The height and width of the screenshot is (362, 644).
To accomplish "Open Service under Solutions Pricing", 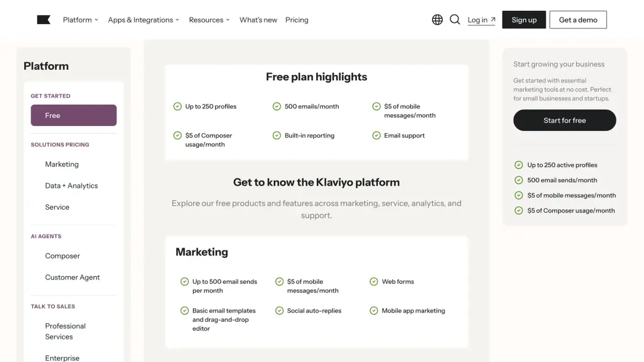I will pyautogui.click(x=57, y=207).
